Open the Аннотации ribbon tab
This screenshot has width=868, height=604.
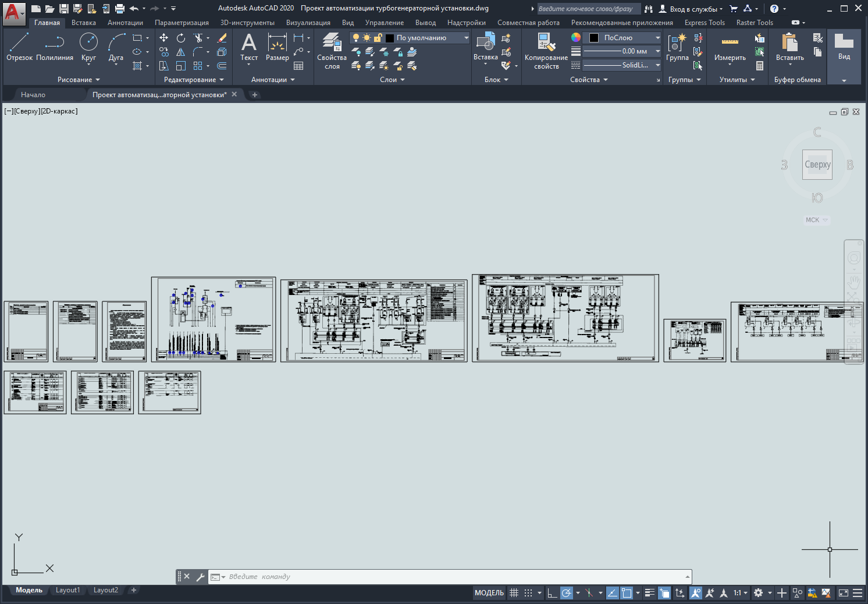click(125, 23)
